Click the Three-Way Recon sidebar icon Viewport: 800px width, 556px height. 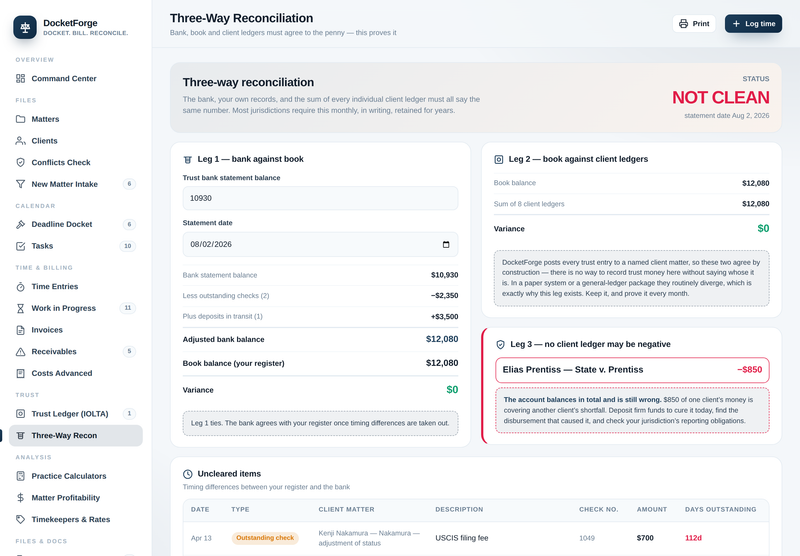[20, 436]
